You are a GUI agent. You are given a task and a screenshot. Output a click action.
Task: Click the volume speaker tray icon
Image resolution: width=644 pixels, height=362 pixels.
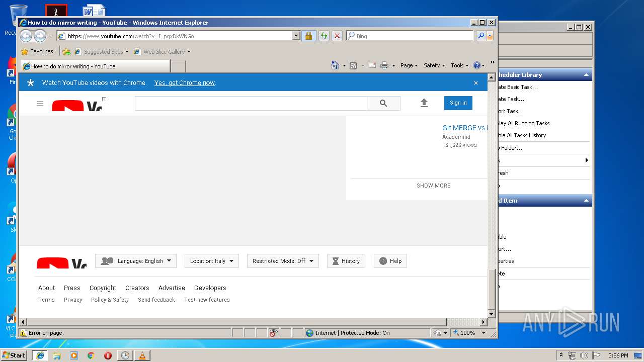pos(583,355)
